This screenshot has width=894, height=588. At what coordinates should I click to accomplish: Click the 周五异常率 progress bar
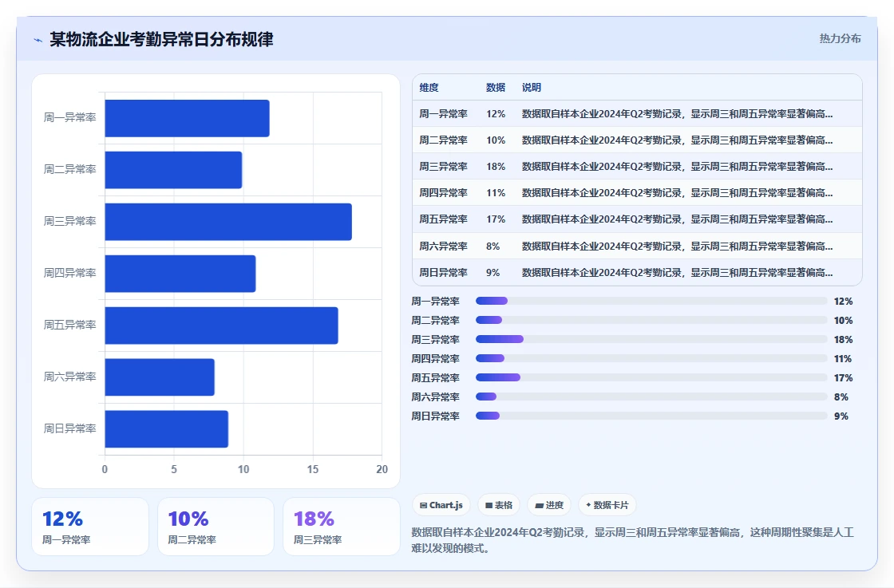click(x=651, y=377)
